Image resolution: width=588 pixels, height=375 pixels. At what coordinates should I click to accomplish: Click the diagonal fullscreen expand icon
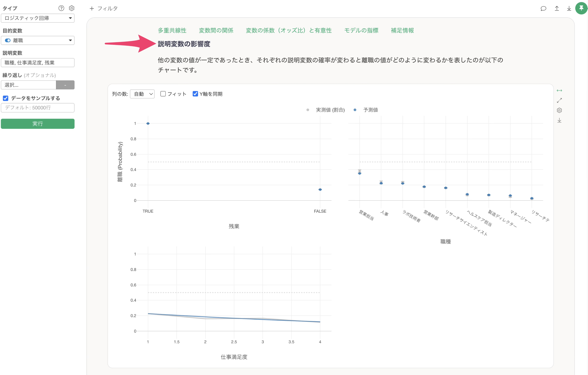coord(559,100)
